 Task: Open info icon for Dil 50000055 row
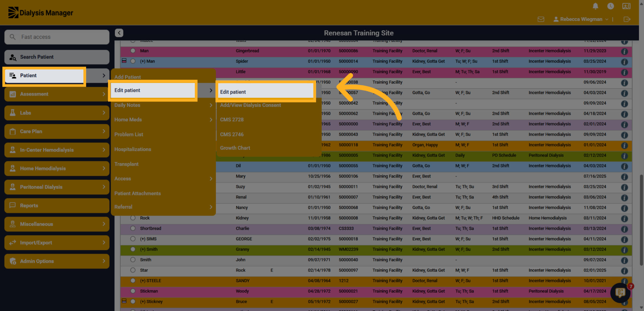[624, 166]
